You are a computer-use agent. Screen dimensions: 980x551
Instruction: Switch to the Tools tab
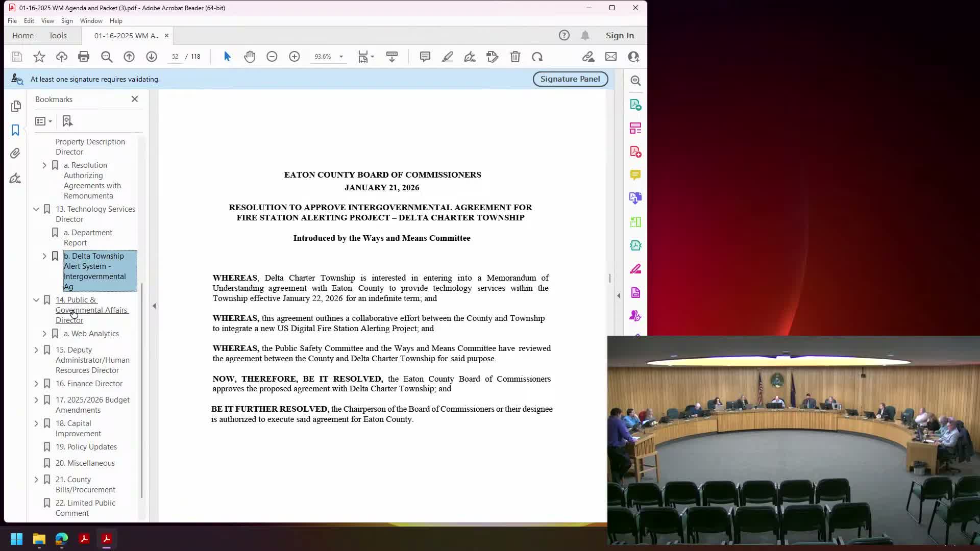pyautogui.click(x=58, y=35)
